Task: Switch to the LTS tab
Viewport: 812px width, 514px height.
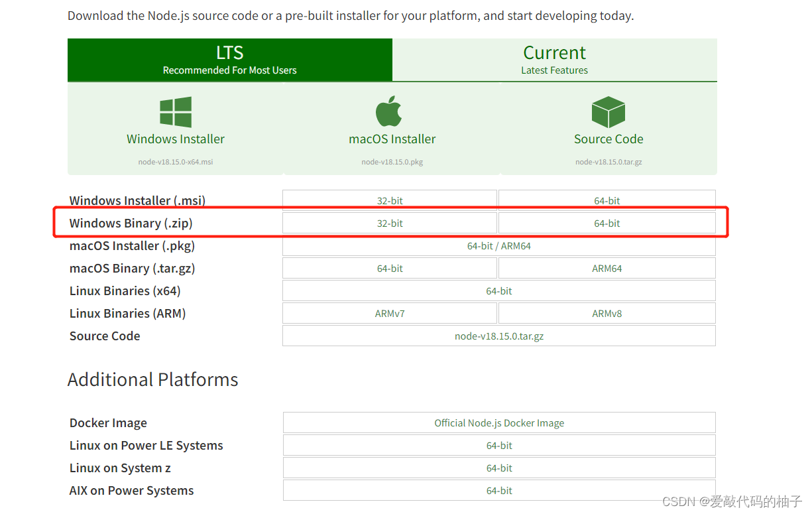Action: pos(230,60)
